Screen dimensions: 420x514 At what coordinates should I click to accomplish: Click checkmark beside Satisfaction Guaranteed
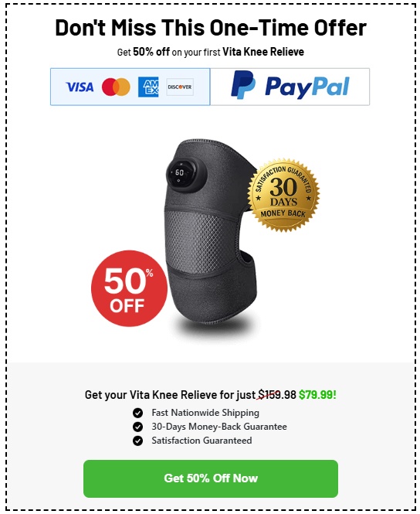coord(138,441)
